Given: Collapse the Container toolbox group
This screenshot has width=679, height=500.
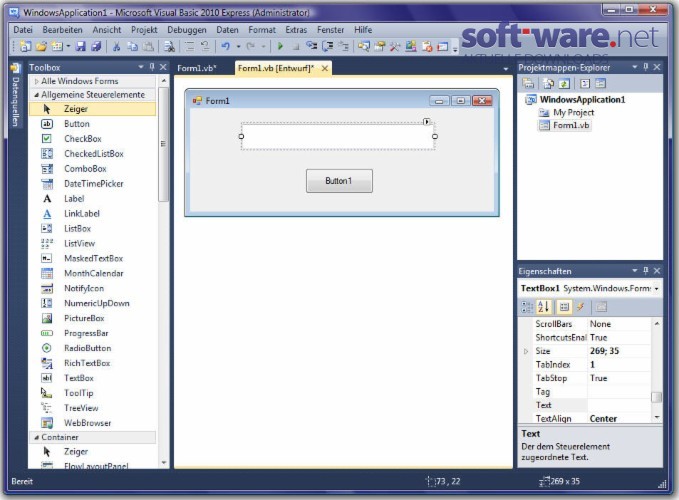Looking at the screenshot, I should [36, 438].
